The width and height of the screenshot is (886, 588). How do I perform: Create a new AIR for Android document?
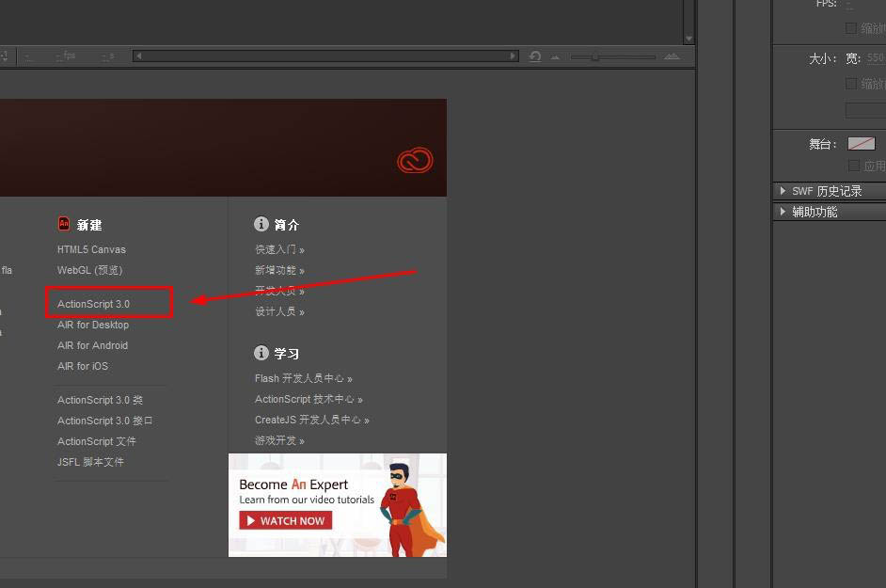pyautogui.click(x=93, y=345)
